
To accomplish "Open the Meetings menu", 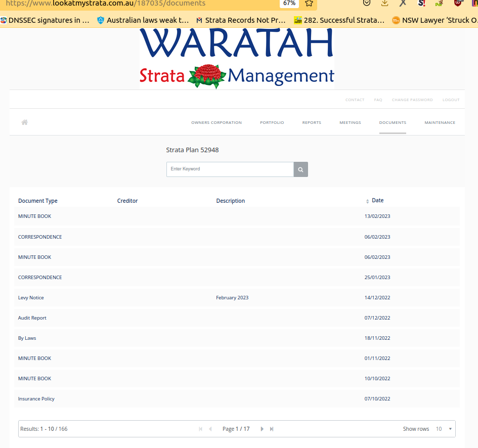I will [350, 122].
